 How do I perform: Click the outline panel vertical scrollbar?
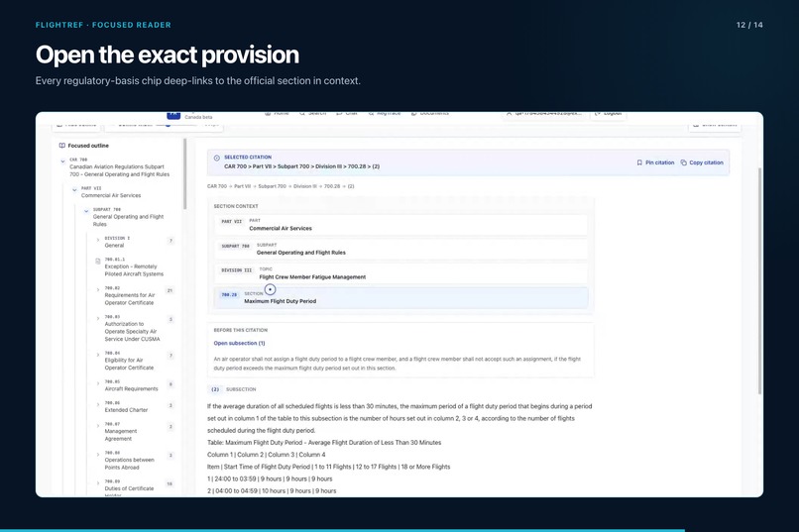pyautogui.click(x=185, y=174)
